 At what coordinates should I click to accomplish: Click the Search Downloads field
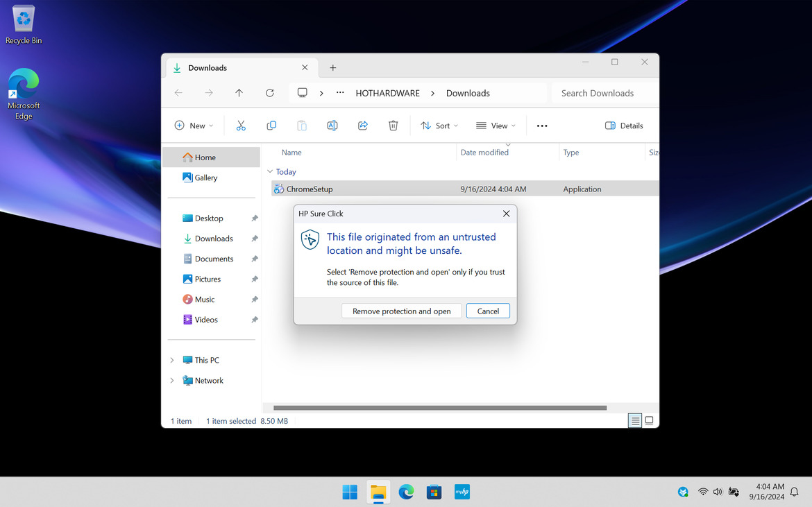605,93
